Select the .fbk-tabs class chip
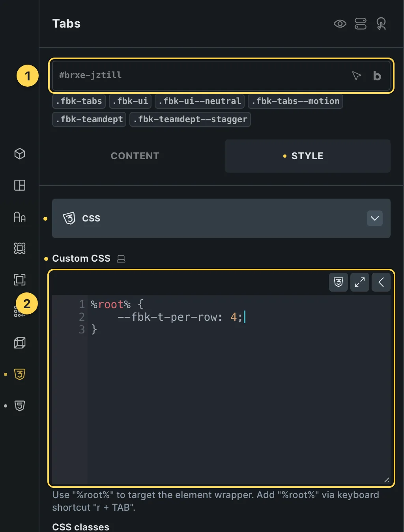The image size is (404, 532). click(79, 101)
